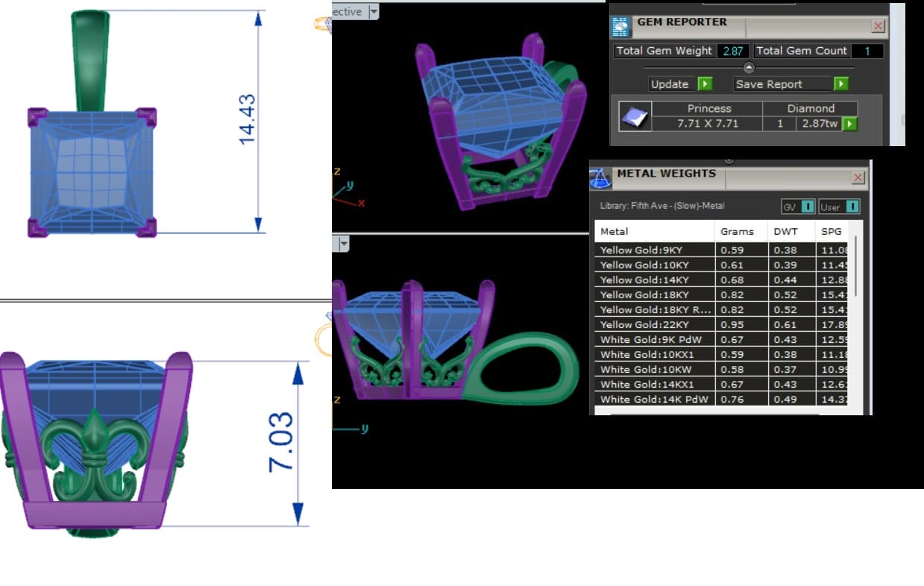924x586 pixels.
Task: Open the Perspective viewport dropdown arrow
Action: click(x=373, y=11)
